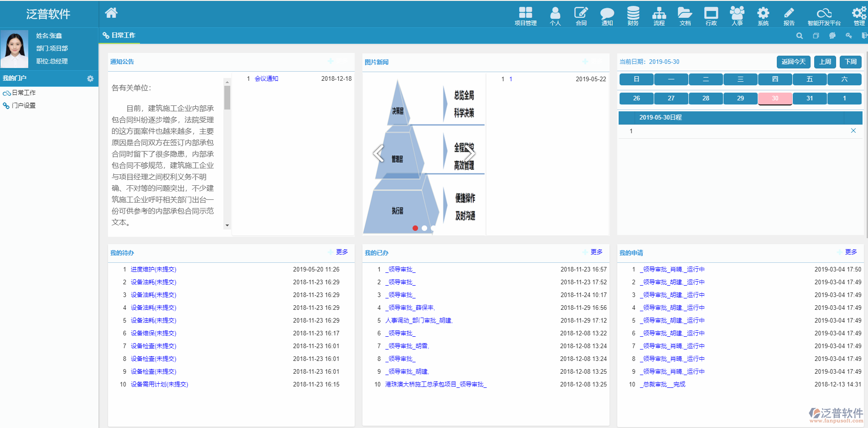Viewport: 868px width, 428px height.
Task: Open the 文档 documents folder icon
Action: click(x=685, y=16)
